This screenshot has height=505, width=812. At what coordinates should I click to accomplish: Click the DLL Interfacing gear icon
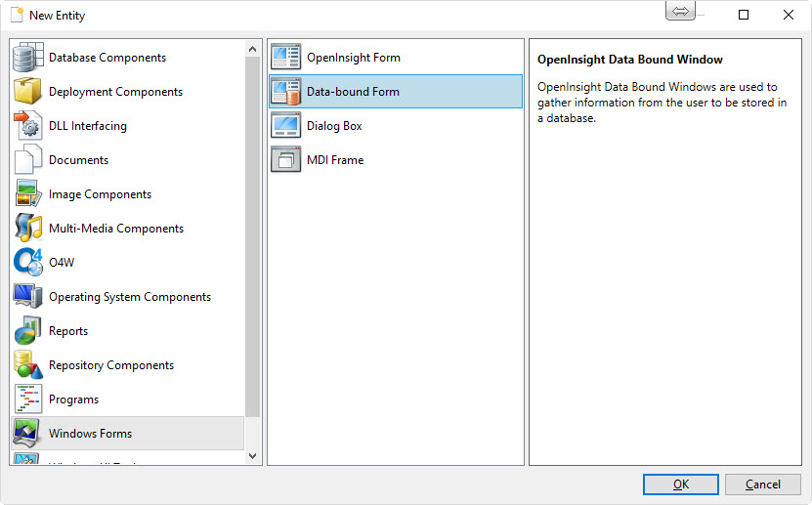click(28, 126)
